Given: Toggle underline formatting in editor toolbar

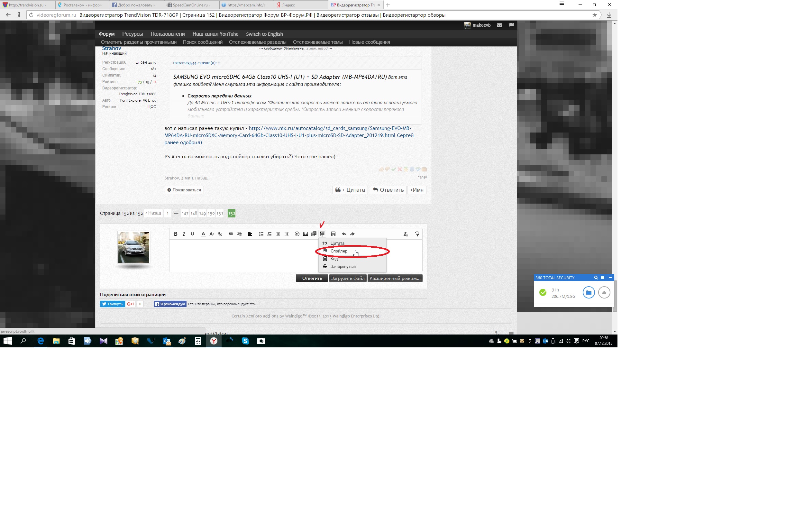Looking at the screenshot, I should [x=192, y=234].
